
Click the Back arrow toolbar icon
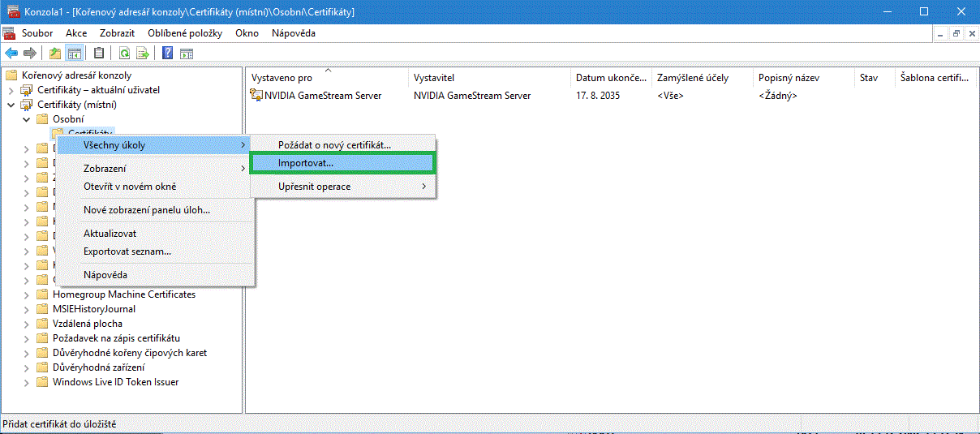pos(11,54)
